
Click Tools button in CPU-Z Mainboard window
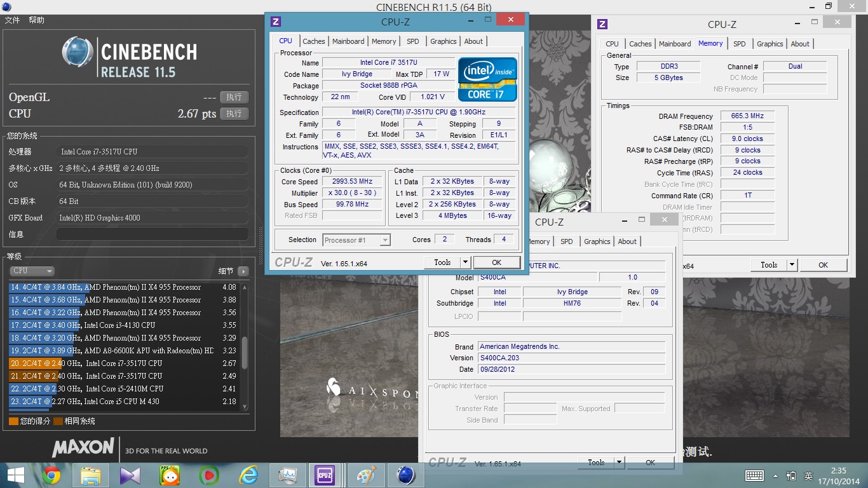coord(596,463)
